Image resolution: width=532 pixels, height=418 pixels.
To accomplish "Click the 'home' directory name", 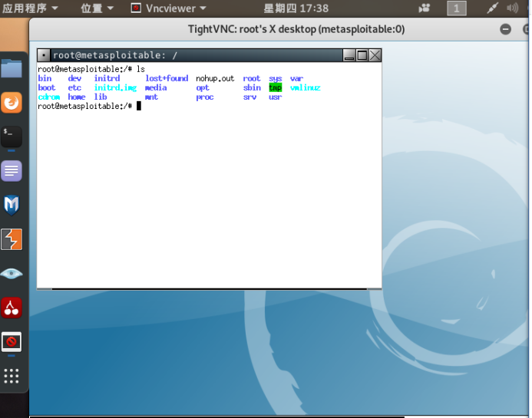I will (x=76, y=97).
